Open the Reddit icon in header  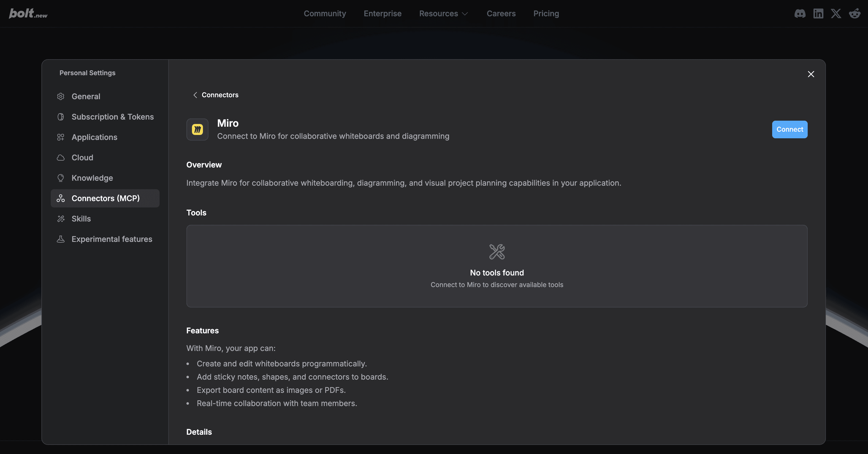coord(855,13)
